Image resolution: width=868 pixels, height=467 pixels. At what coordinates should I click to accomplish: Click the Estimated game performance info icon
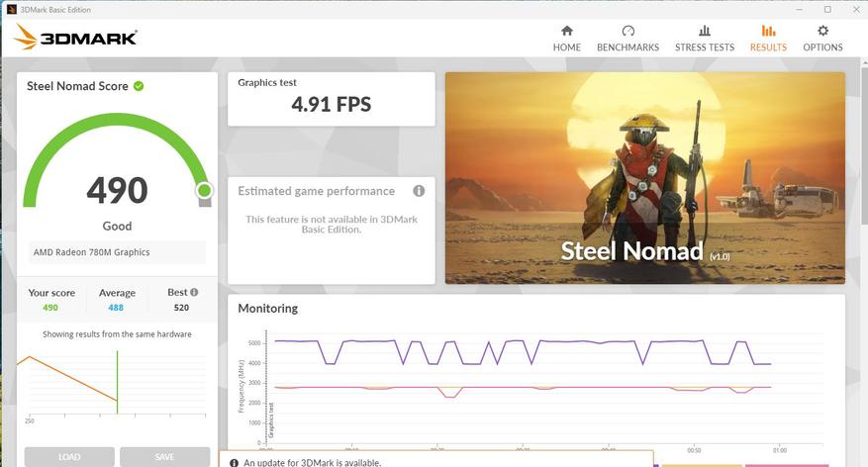click(419, 191)
